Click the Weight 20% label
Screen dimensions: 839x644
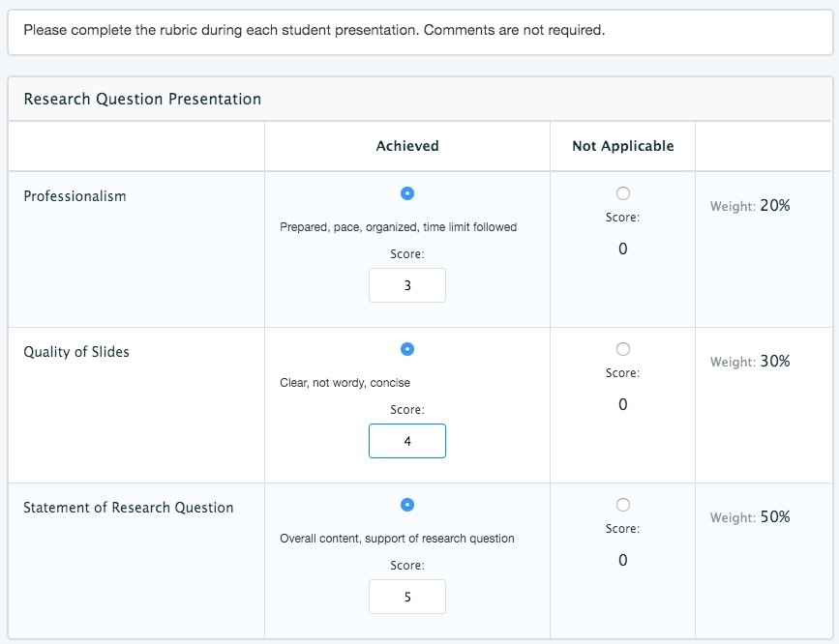[x=750, y=205]
